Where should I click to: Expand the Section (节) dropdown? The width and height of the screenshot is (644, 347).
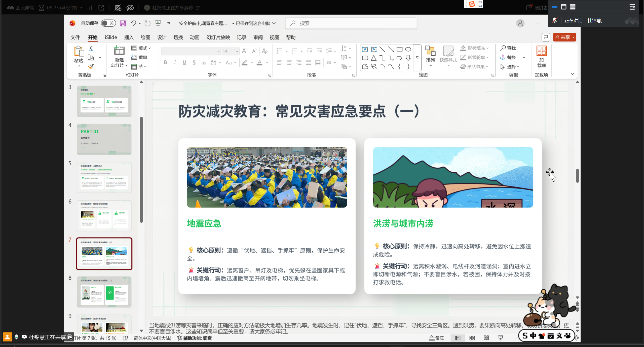coord(139,66)
